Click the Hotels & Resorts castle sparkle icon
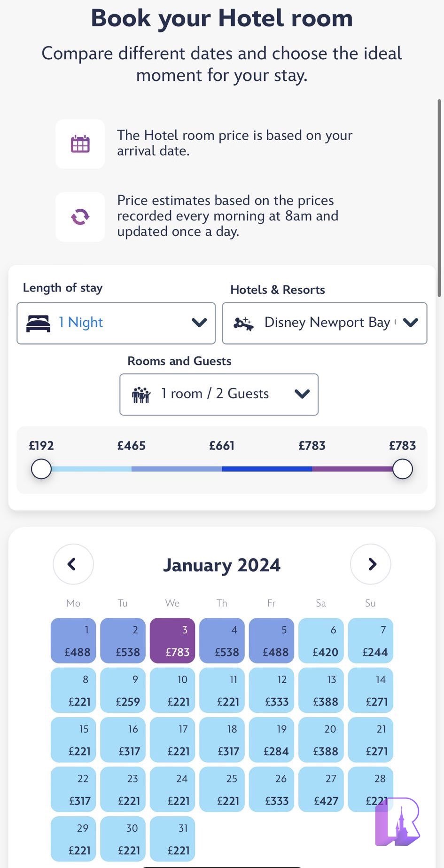Viewport: 444px width, 868px height. click(243, 324)
